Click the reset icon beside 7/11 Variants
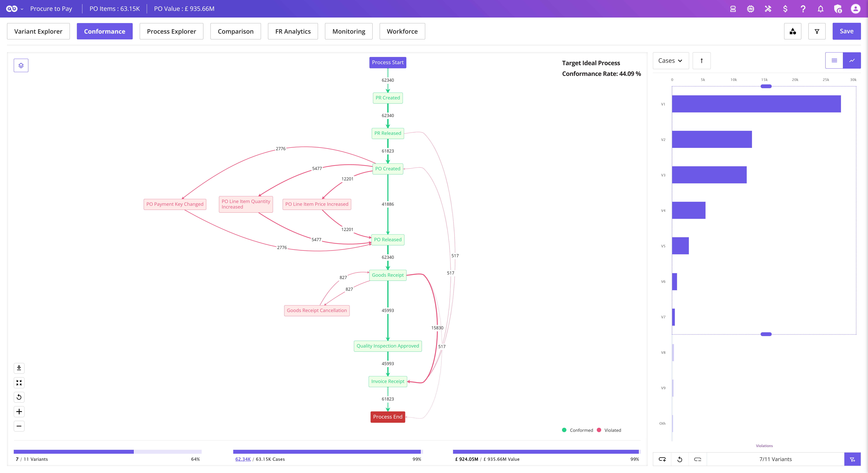Image resolution: width=868 pixels, height=473 pixels. 680,459
